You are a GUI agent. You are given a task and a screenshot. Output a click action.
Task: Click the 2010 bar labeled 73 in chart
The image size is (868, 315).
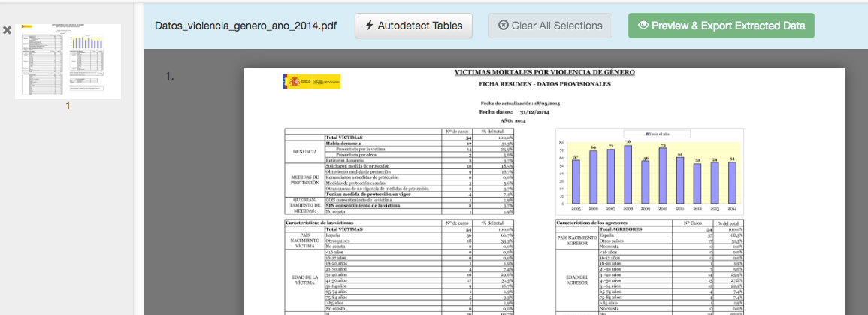[x=663, y=175]
